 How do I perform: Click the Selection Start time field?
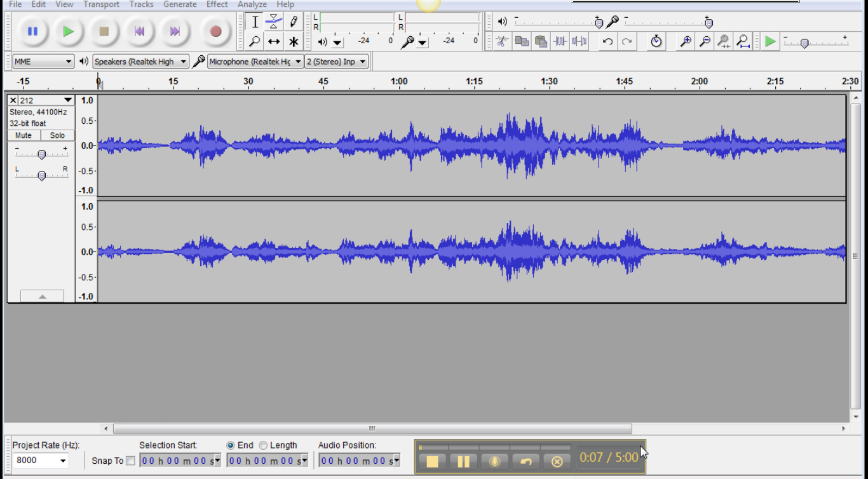(180, 461)
